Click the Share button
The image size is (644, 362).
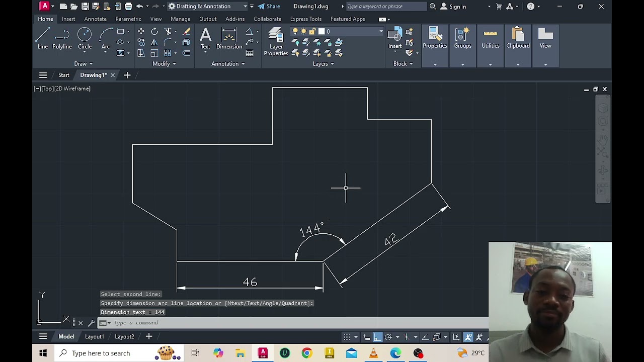(x=269, y=6)
